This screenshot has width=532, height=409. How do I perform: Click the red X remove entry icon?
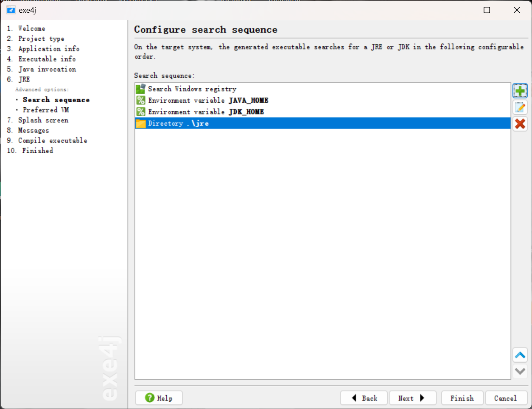point(520,123)
